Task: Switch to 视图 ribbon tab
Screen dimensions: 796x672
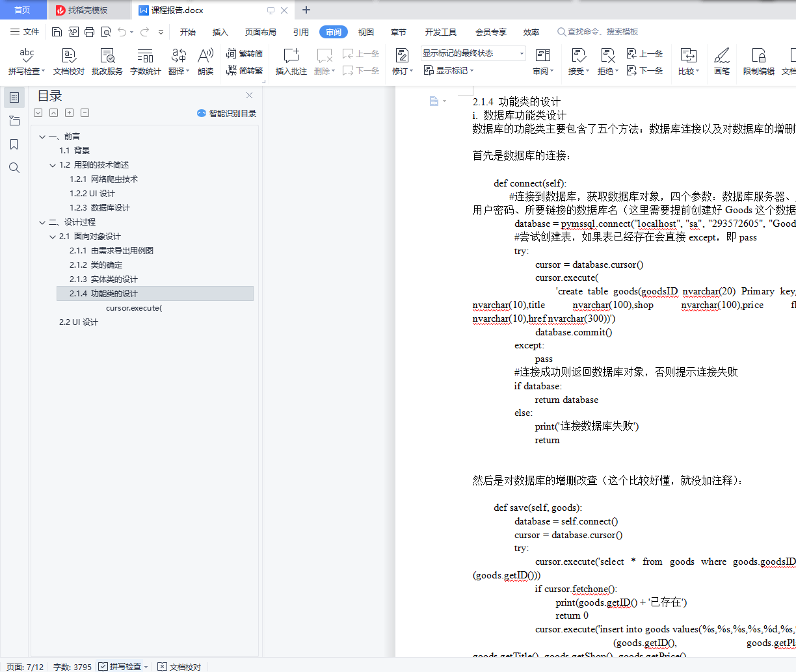Action: tap(366, 32)
